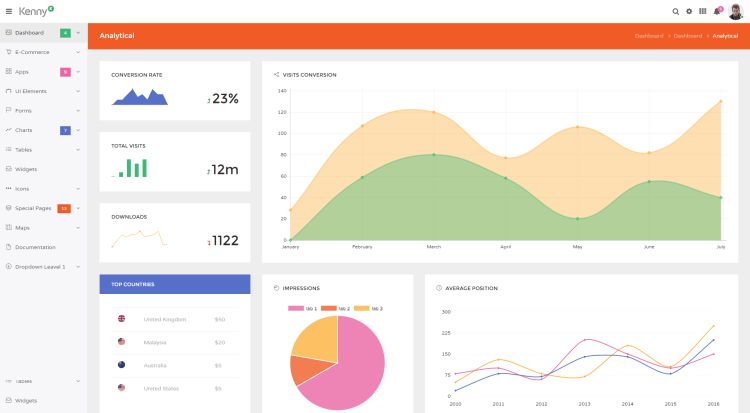750x413 pixels.
Task: Click the E-Commerce cart icon
Action: (9, 52)
